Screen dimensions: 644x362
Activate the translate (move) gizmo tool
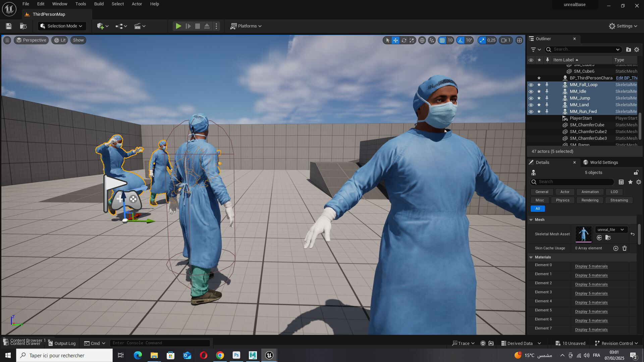pos(395,40)
